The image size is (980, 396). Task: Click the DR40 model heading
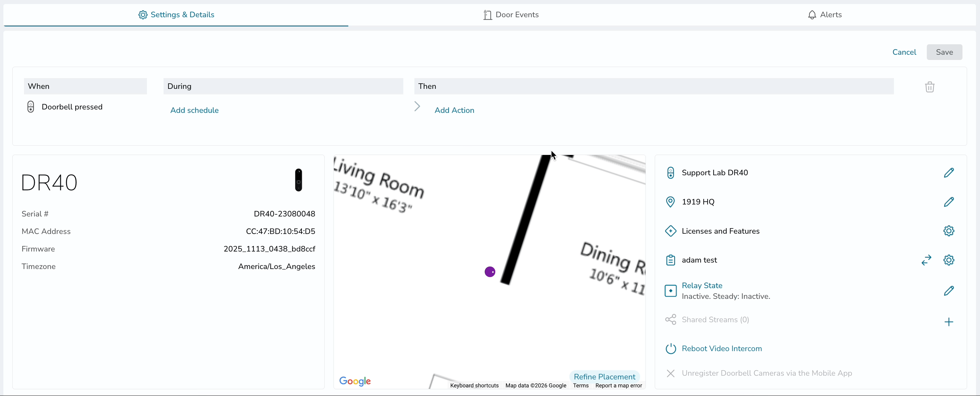[49, 183]
